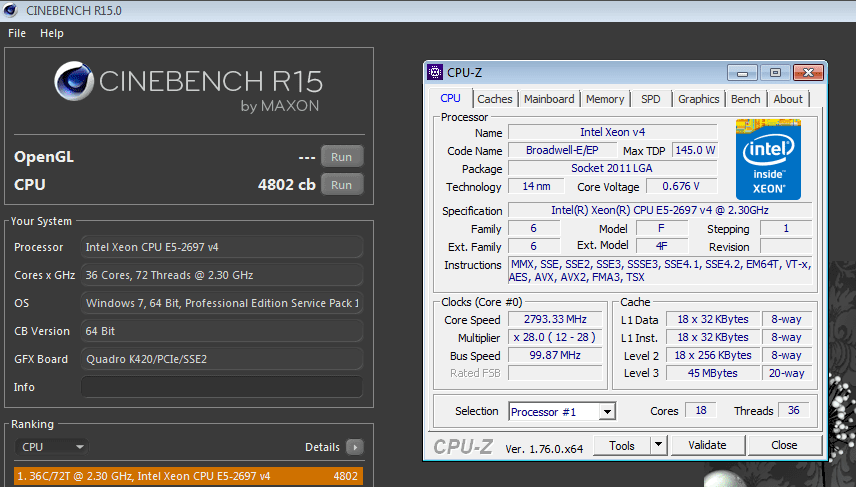
Task: Click the Validate button
Action: pyautogui.click(x=708, y=445)
